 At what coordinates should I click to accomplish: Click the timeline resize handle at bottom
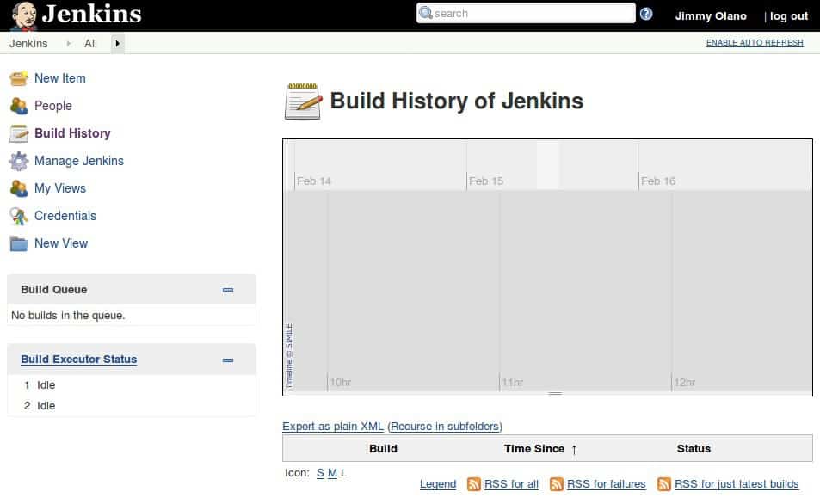[x=555, y=393]
